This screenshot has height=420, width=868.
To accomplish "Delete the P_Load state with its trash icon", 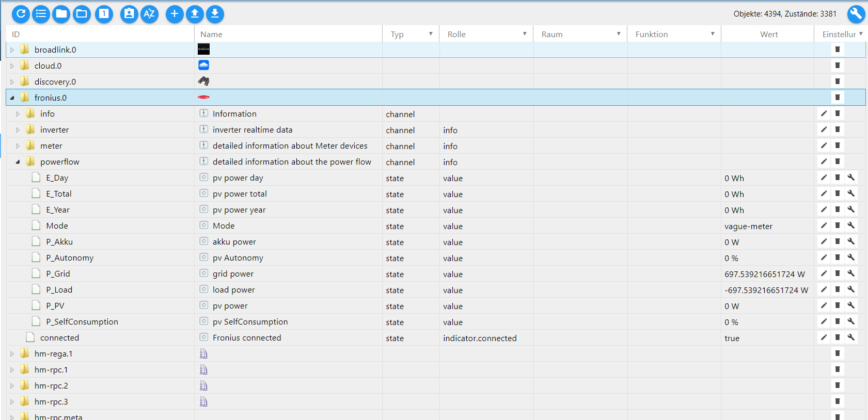I will [x=838, y=289].
